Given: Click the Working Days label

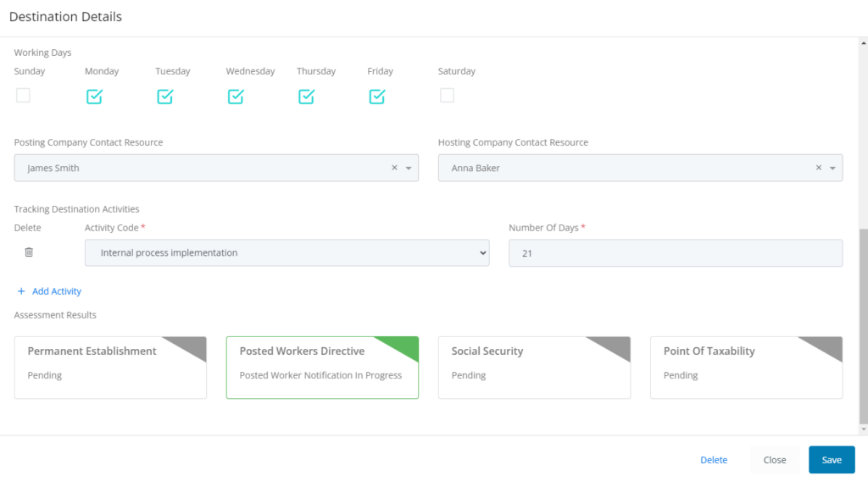Looking at the screenshot, I should (42, 53).
